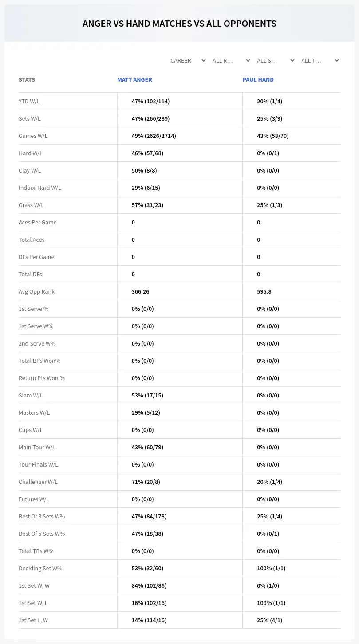
Task: Select the Main Tour W/L row label
Action: pos(37,447)
